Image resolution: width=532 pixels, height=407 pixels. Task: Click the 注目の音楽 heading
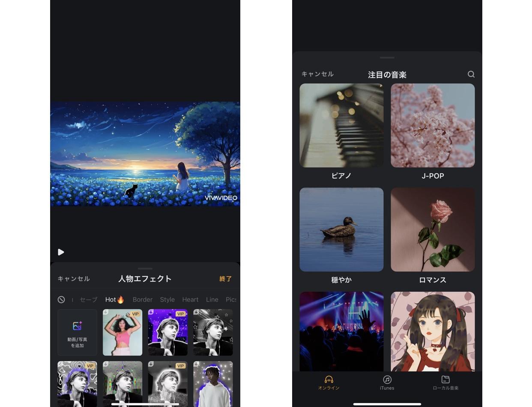pyautogui.click(x=387, y=75)
